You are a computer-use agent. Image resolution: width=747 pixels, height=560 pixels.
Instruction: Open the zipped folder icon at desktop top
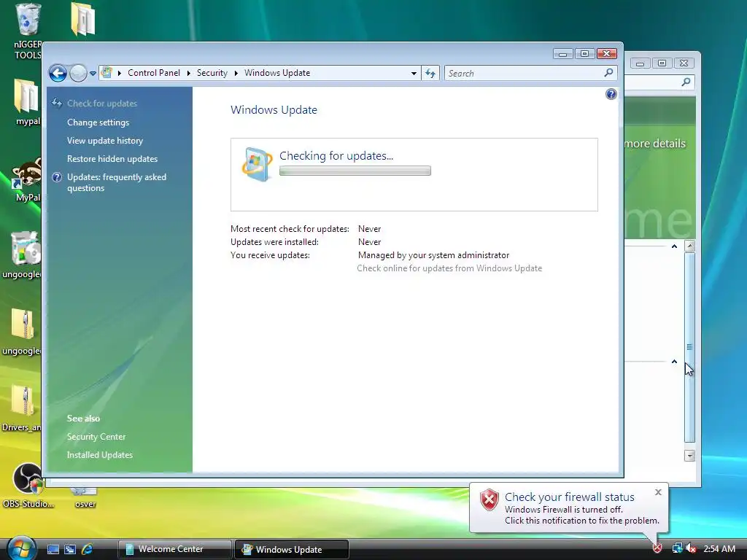click(83, 19)
